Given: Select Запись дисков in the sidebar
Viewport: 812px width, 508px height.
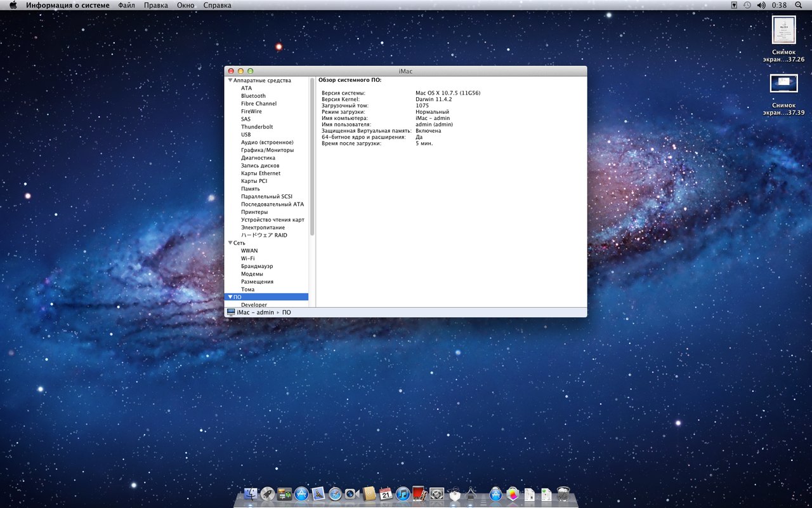Looking at the screenshot, I should point(260,165).
